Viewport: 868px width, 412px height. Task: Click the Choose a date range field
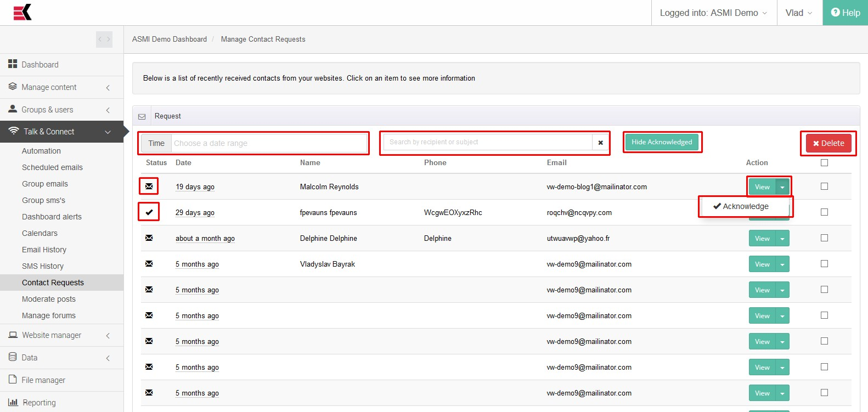coord(269,143)
